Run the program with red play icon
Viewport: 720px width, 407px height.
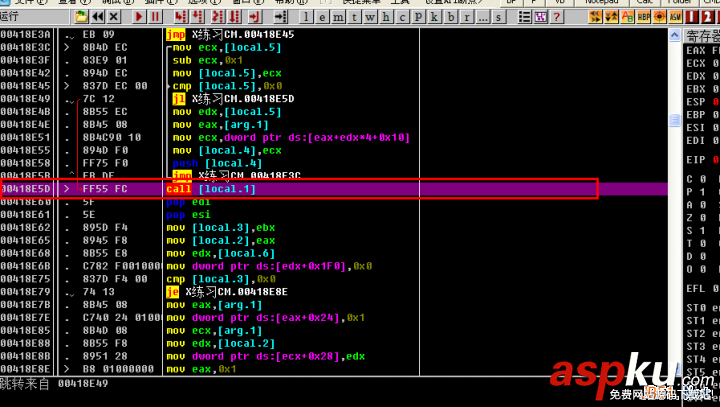click(x=138, y=17)
